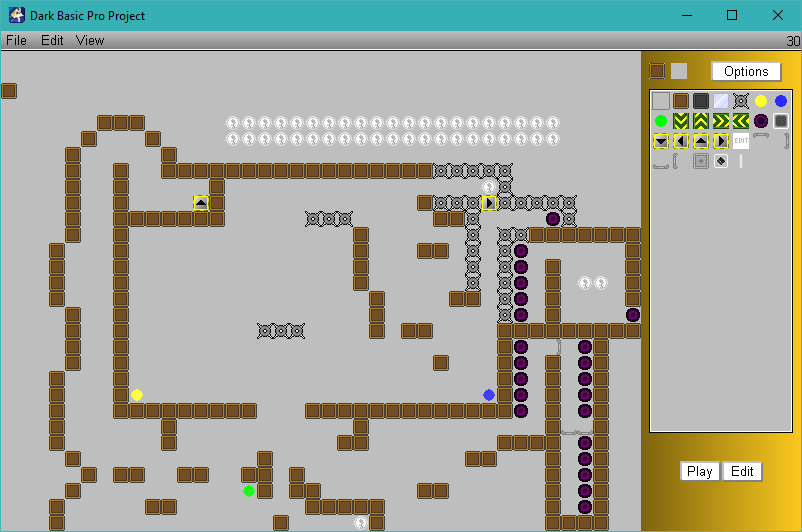Select the bottom bracket piece in the palette
Viewport: 802px width, 532px height.
point(661,166)
